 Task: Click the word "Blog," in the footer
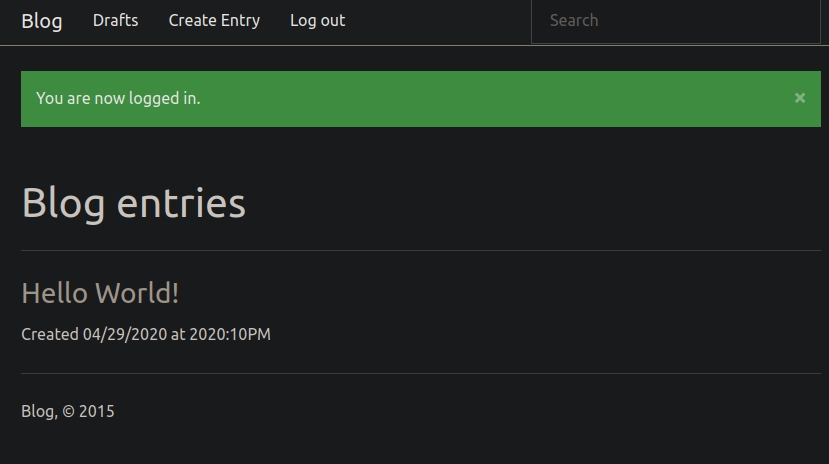tap(39, 411)
